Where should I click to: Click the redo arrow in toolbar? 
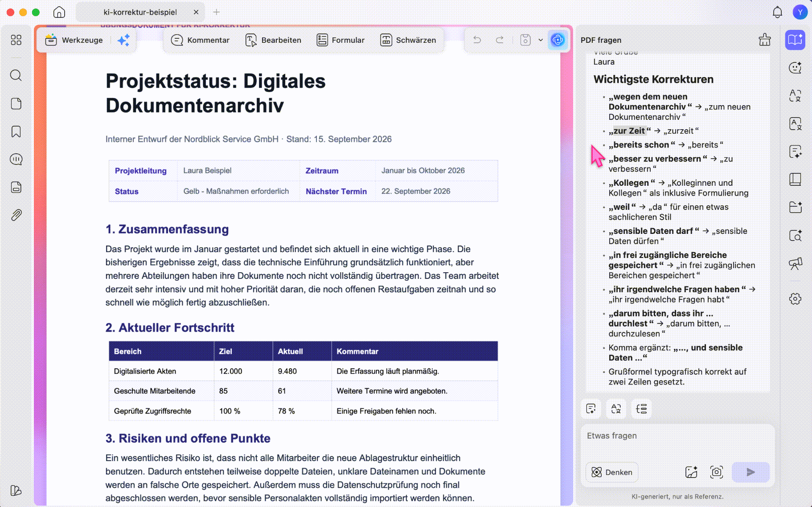[x=500, y=40]
